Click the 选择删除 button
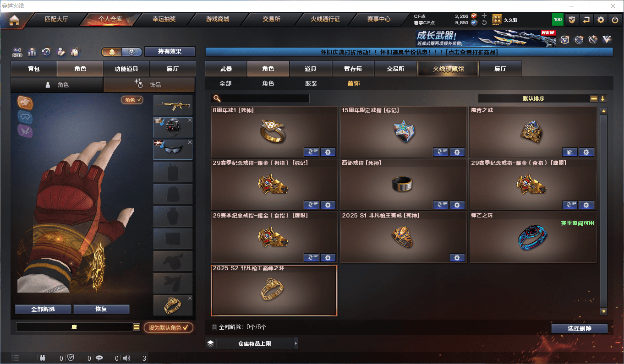Screen dimensions: 624x364 tap(580, 328)
